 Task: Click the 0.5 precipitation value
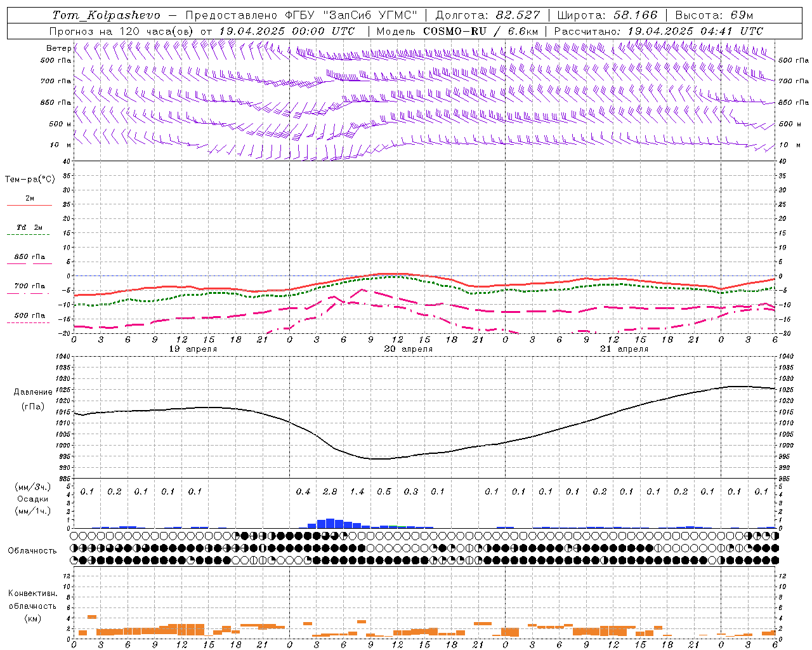[x=384, y=491]
